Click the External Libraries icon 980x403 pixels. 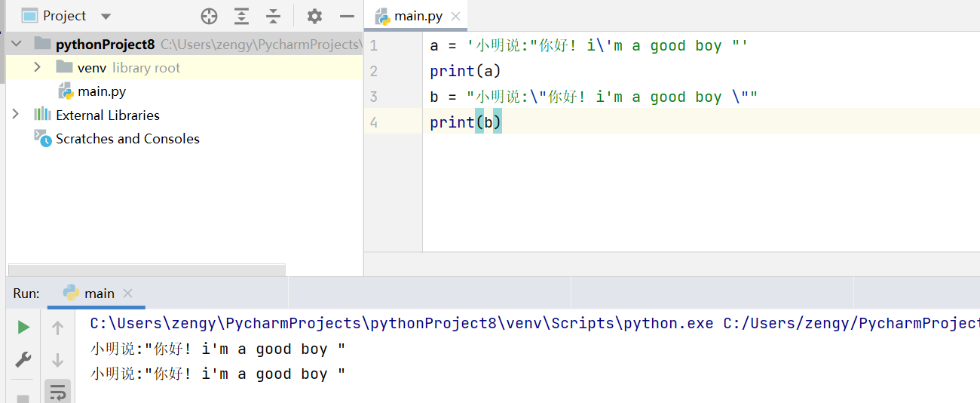(x=42, y=114)
